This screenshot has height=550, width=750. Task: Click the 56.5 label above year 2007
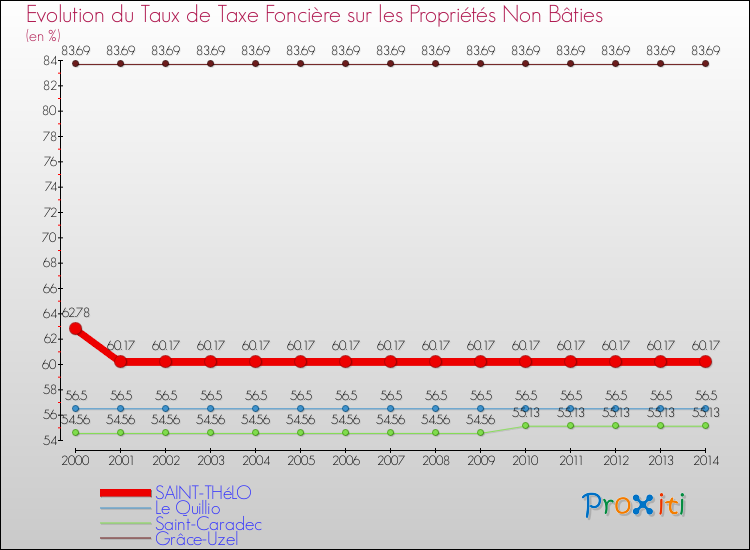[391, 396]
